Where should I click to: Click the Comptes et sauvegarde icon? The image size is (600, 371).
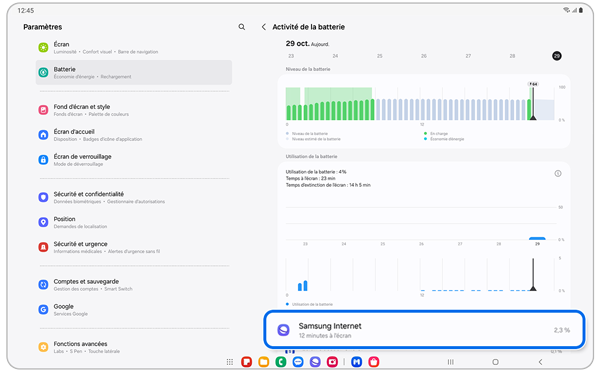(43, 284)
